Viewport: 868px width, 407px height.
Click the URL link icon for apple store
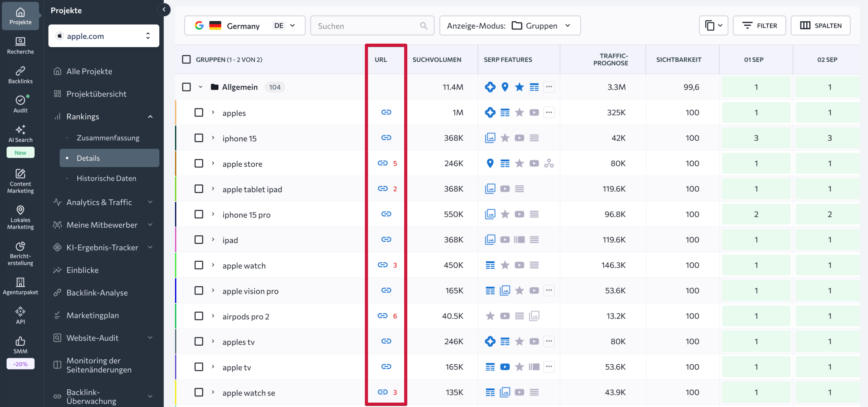pos(383,163)
